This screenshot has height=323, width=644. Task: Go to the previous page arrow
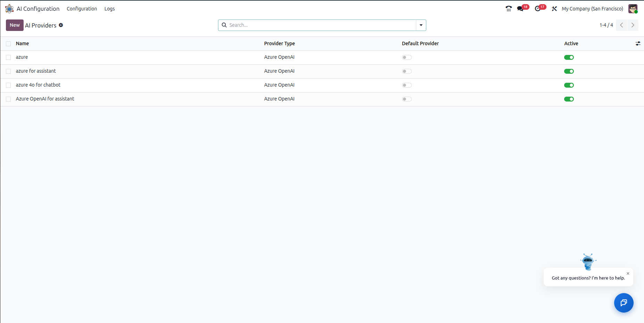pyautogui.click(x=621, y=25)
